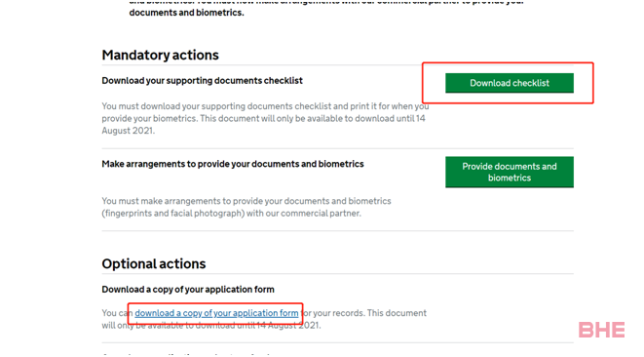Click paragraph starting 'You must download your supporting documents'

point(265,118)
